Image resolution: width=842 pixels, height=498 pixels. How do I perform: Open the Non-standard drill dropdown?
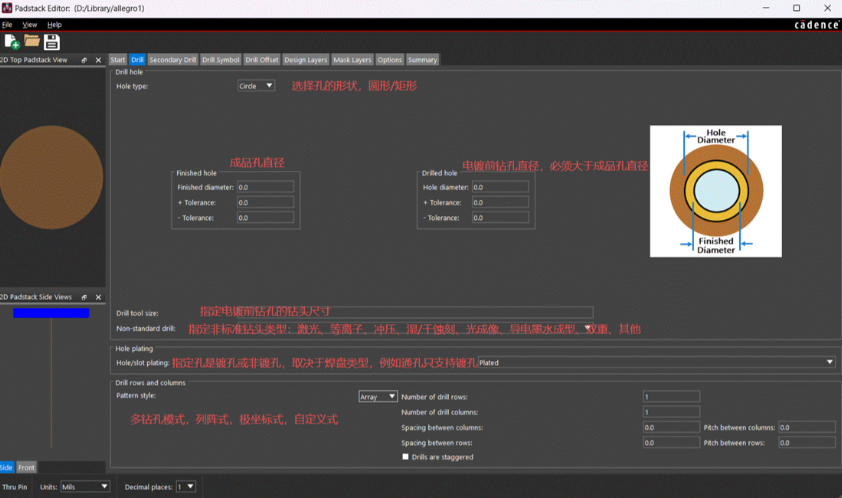[588, 328]
